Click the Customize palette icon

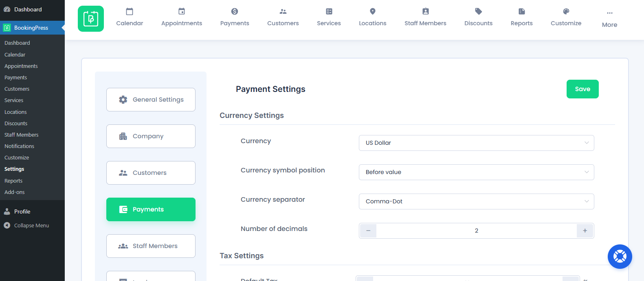[566, 11]
